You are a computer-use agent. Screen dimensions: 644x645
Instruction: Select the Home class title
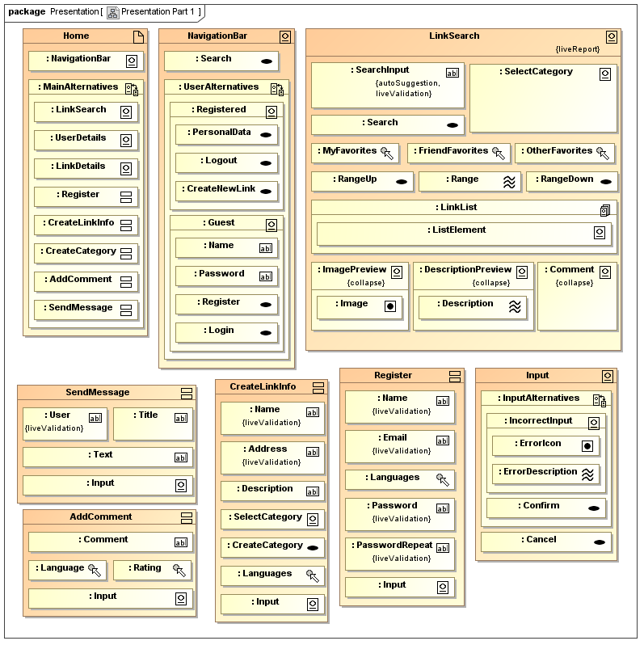pos(76,36)
